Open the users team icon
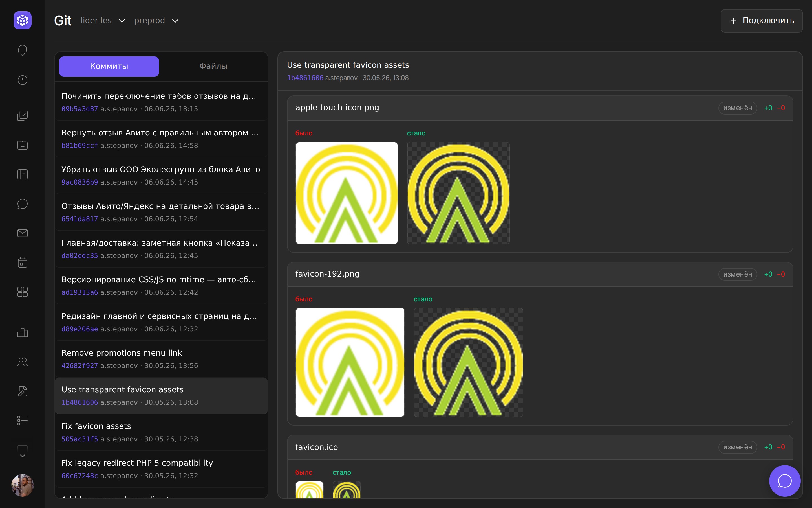812x508 pixels. click(x=23, y=362)
